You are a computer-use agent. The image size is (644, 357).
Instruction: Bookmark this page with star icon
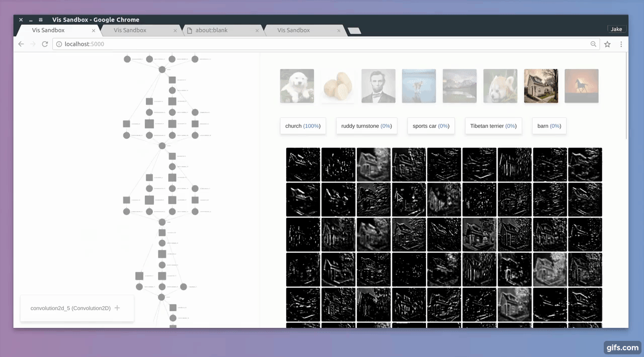coord(607,44)
